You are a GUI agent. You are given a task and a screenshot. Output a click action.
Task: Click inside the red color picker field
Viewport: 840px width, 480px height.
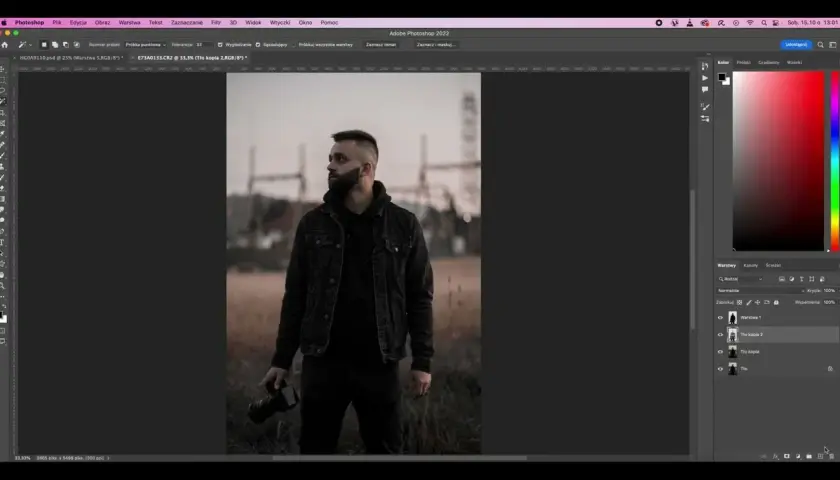[778, 161]
